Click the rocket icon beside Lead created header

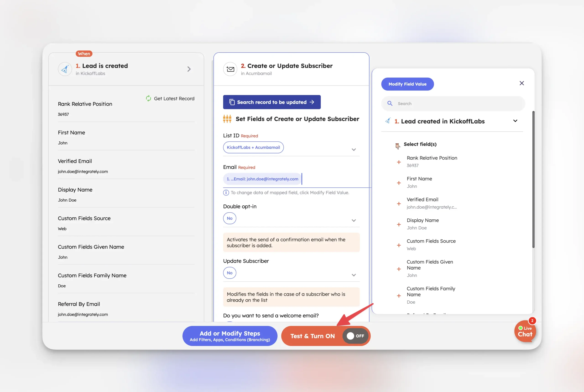tap(388, 121)
